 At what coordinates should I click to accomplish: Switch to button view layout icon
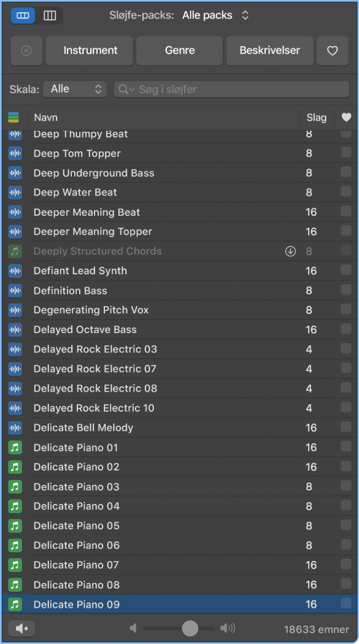point(23,15)
